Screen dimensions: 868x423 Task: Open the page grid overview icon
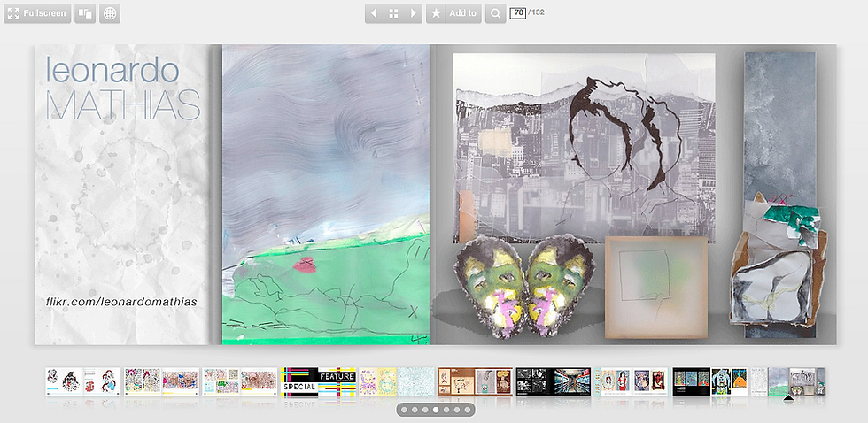point(393,13)
